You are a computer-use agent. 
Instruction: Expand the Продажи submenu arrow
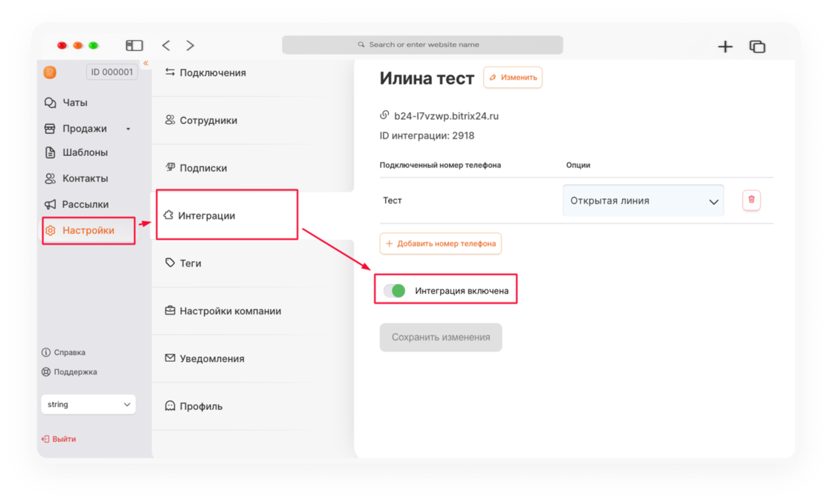pyautogui.click(x=128, y=129)
